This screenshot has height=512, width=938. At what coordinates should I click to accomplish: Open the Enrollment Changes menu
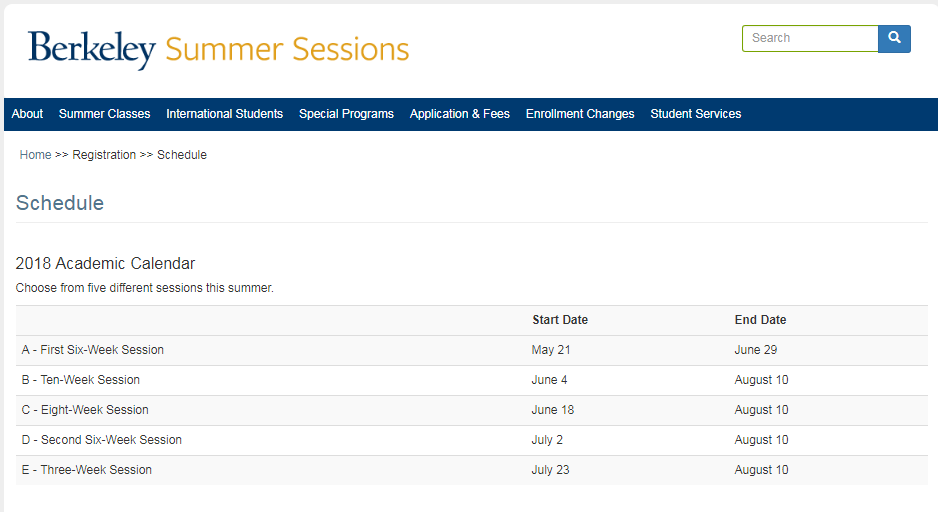pos(580,114)
